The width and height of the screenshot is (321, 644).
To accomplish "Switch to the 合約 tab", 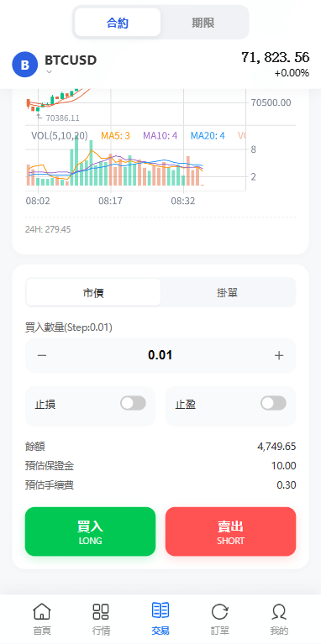I will pos(118,23).
